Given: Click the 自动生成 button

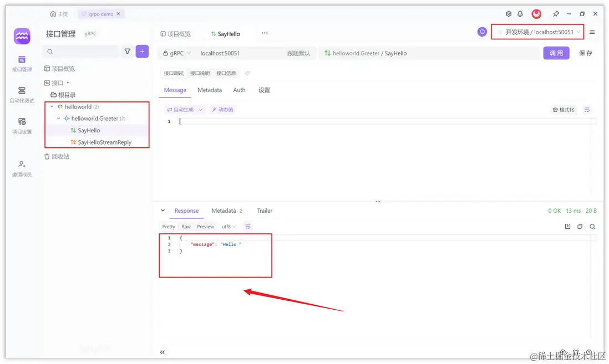Looking at the screenshot, I should 181,110.
